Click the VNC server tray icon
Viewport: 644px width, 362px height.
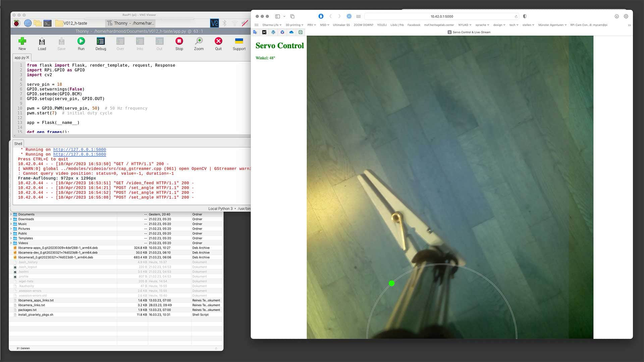[214, 23]
